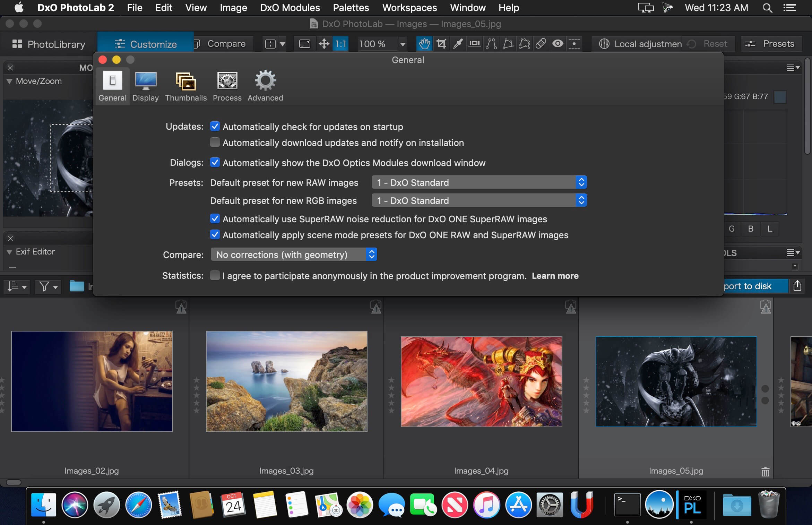Launch Safari from the dock
This screenshot has height=525, width=812.
pyautogui.click(x=138, y=505)
